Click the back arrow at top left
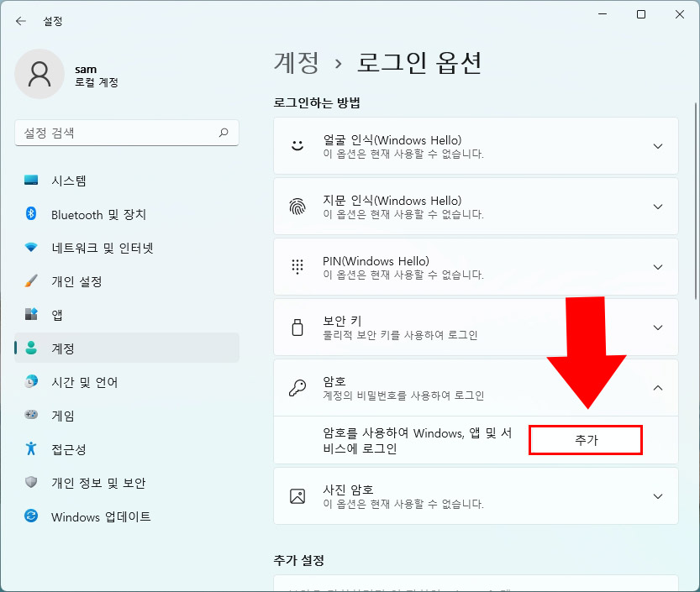The width and height of the screenshot is (700, 592). 20,21
